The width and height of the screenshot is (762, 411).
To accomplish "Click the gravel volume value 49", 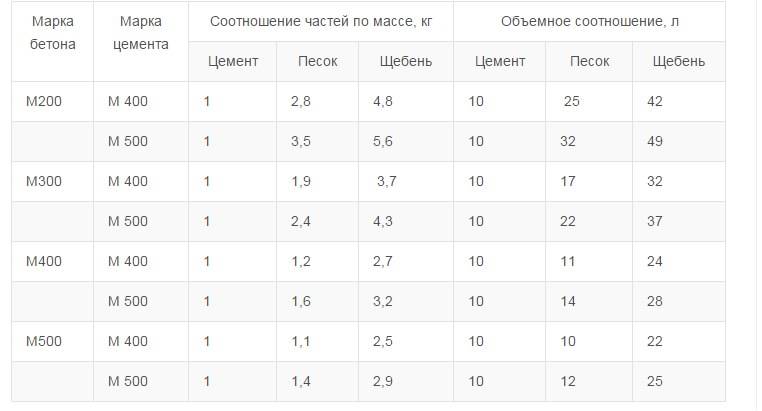I will point(655,141).
